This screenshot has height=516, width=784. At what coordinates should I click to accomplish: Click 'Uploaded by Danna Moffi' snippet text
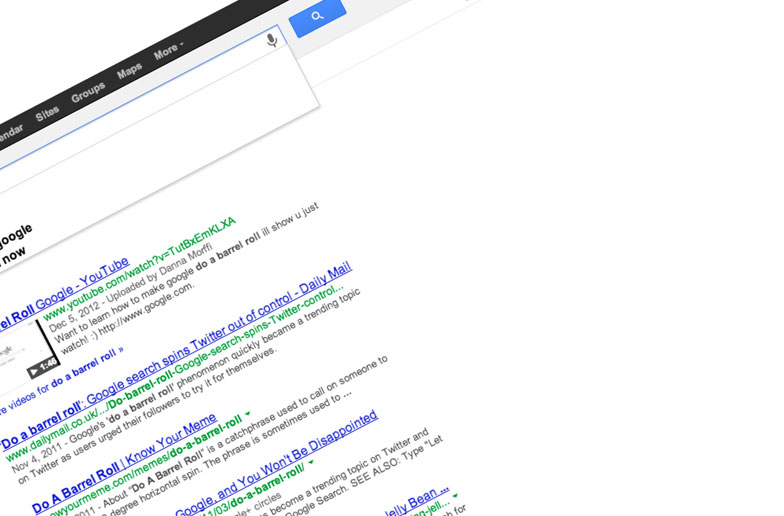click(x=160, y=273)
